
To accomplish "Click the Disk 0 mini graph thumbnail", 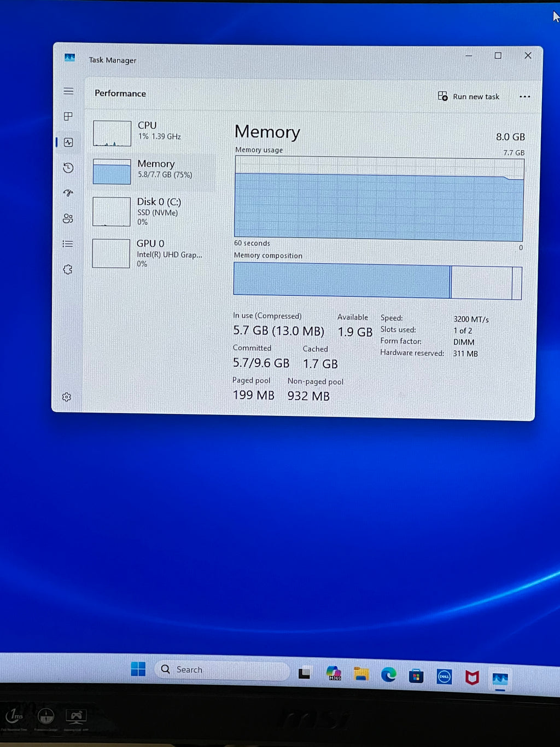I will [x=112, y=211].
